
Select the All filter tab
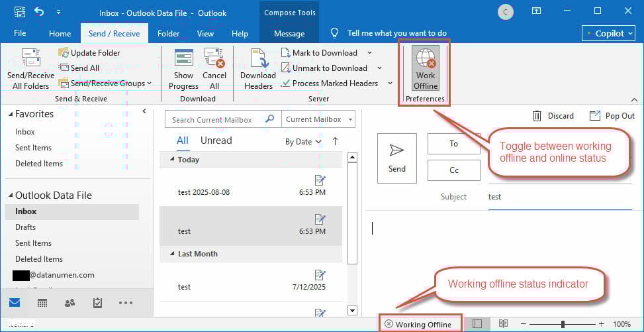[x=183, y=140]
